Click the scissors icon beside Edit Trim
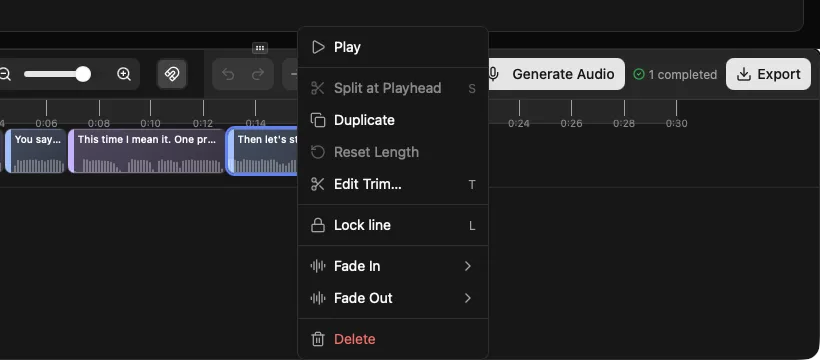This screenshot has height=360, width=820. tap(318, 184)
